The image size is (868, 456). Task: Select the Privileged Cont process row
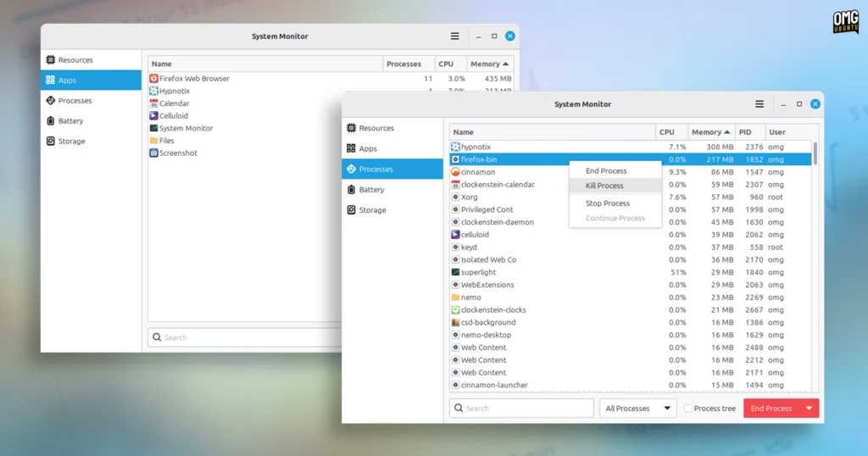point(631,209)
